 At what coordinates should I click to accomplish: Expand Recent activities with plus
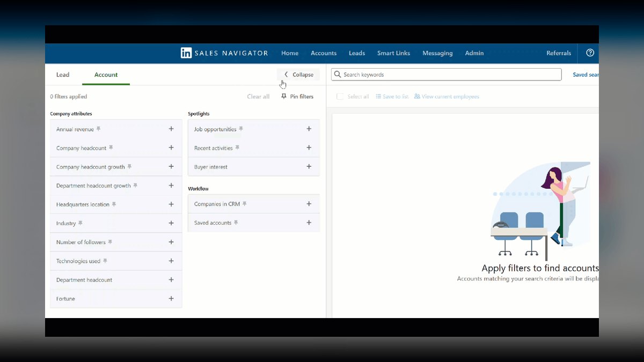(309, 147)
